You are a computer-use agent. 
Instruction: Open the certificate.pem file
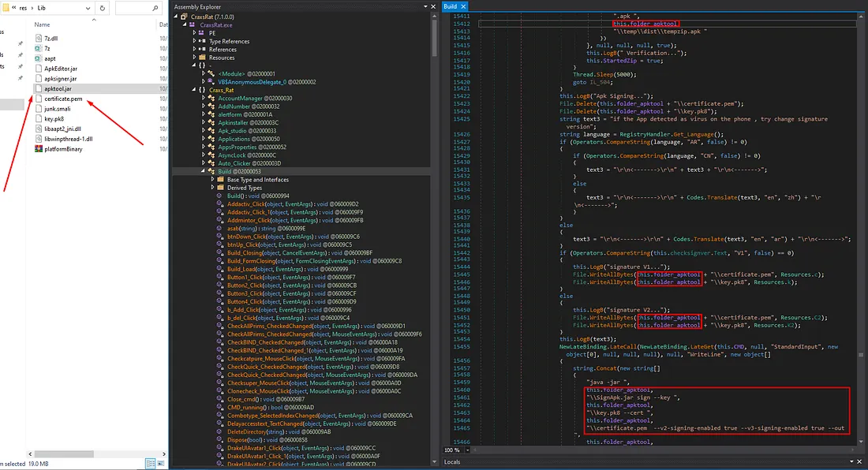click(x=62, y=99)
